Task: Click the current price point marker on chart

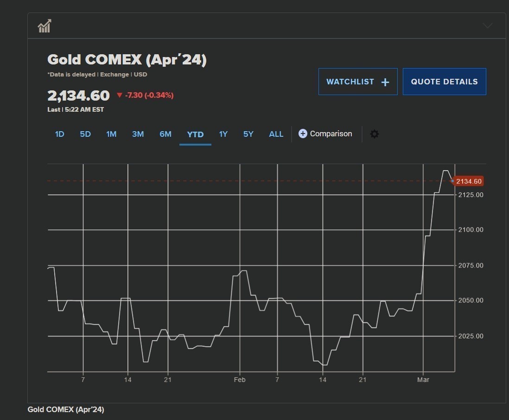Action: (x=452, y=181)
